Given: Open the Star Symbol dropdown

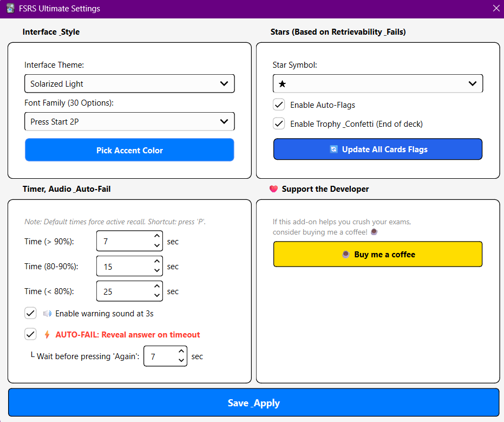Looking at the screenshot, I should (377, 84).
